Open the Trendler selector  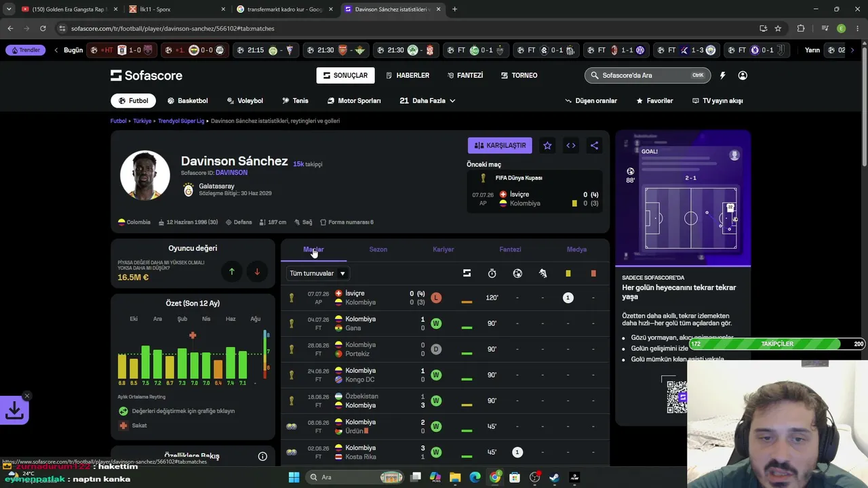pyautogui.click(x=25, y=50)
